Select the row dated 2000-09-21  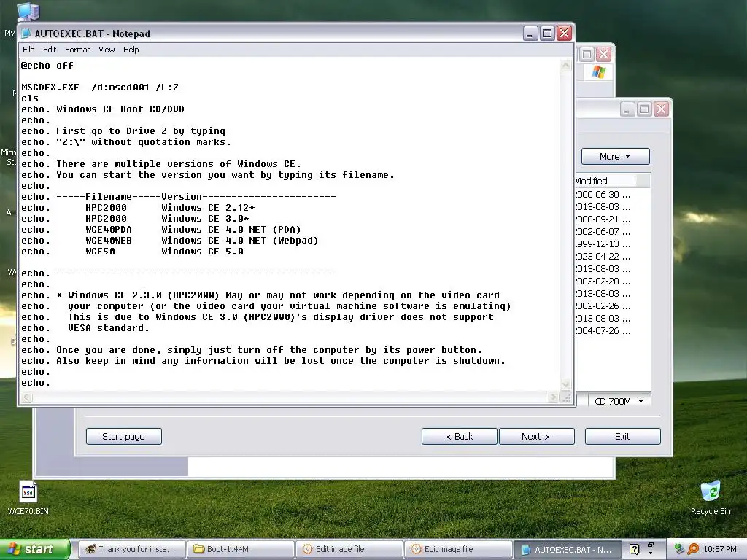point(603,219)
